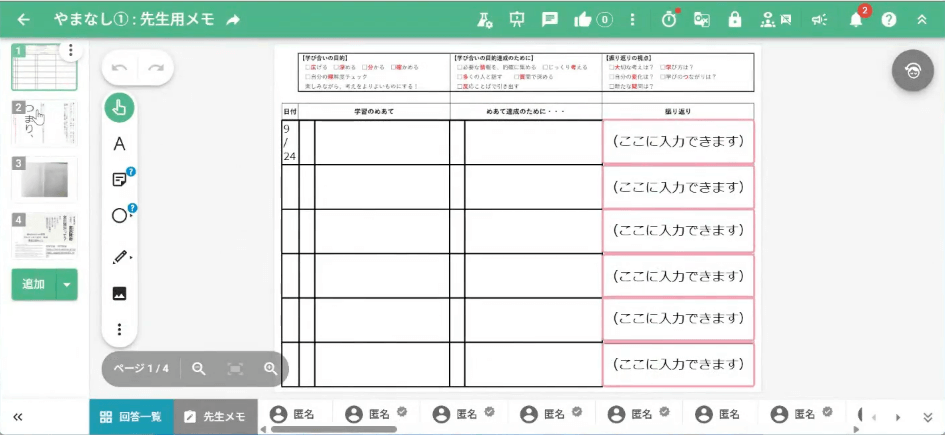Open the 追加 dropdown arrow

pyautogui.click(x=67, y=284)
